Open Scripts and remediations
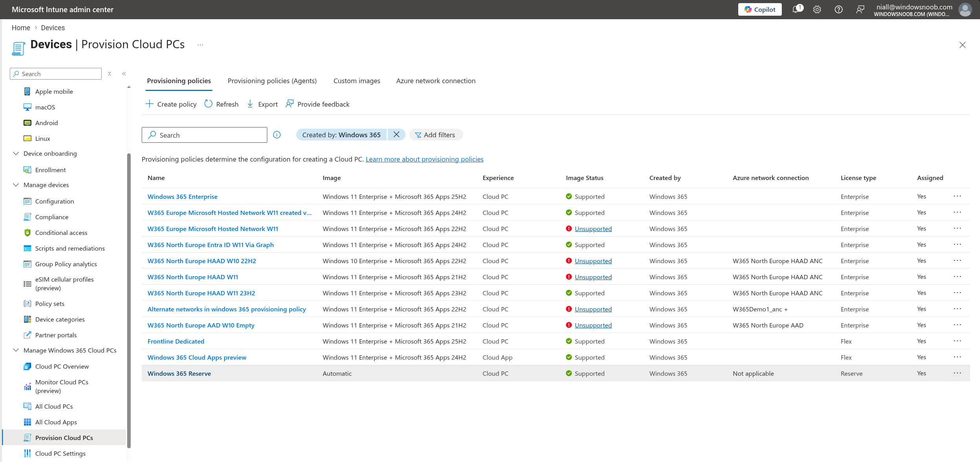 (70, 248)
